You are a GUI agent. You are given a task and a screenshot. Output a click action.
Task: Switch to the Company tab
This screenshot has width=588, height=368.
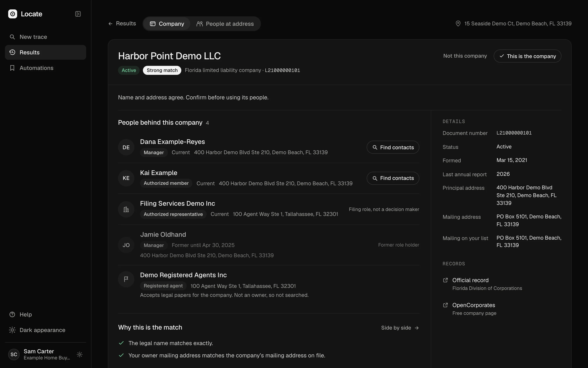[x=167, y=24]
